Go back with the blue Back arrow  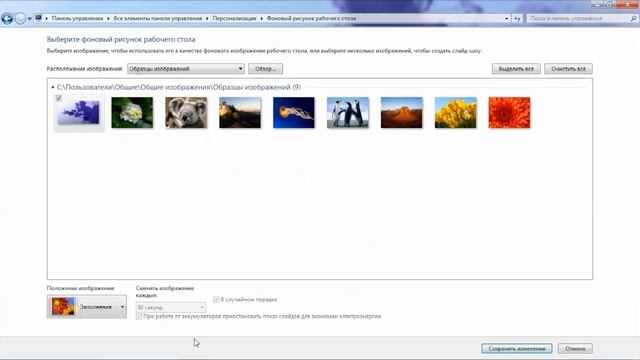coord(7,18)
